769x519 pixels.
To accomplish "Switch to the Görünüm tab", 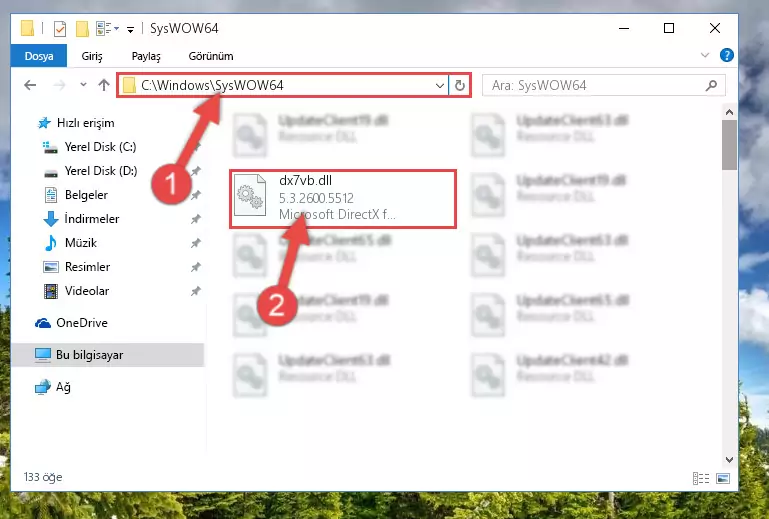I will pos(211,56).
